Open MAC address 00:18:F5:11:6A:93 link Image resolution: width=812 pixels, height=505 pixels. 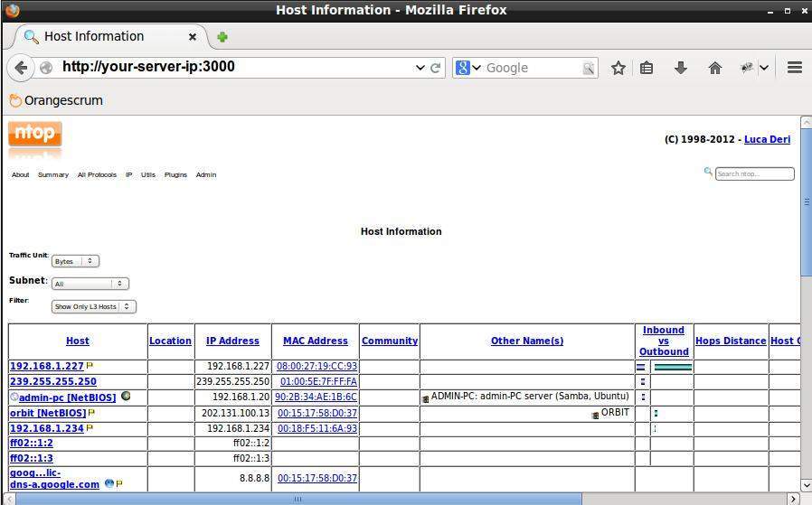317,428
